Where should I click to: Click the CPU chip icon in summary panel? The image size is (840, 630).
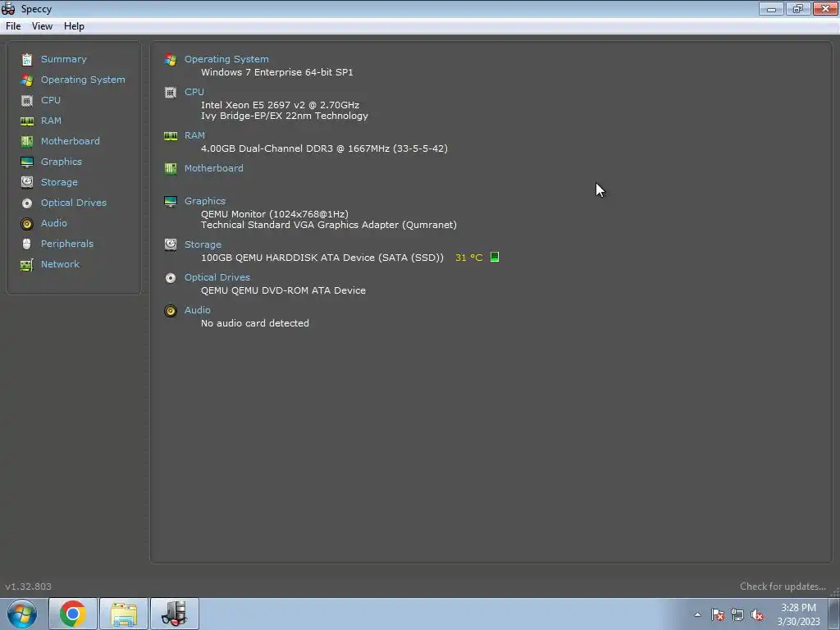pos(171,93)
